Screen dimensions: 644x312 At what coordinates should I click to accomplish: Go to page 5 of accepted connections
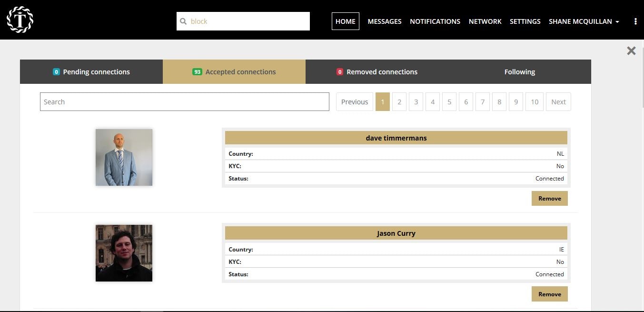coord(449,101)
